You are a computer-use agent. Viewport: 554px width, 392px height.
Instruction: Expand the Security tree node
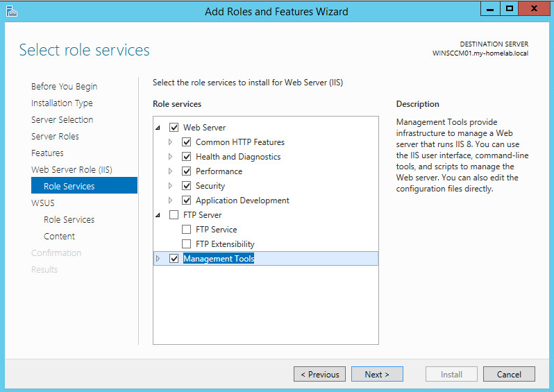[171, 186]
